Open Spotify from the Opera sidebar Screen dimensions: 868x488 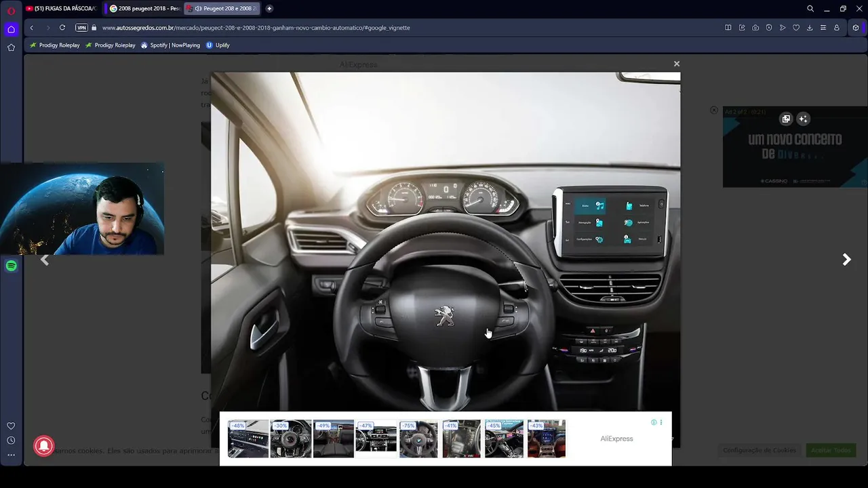coord(11,266)
